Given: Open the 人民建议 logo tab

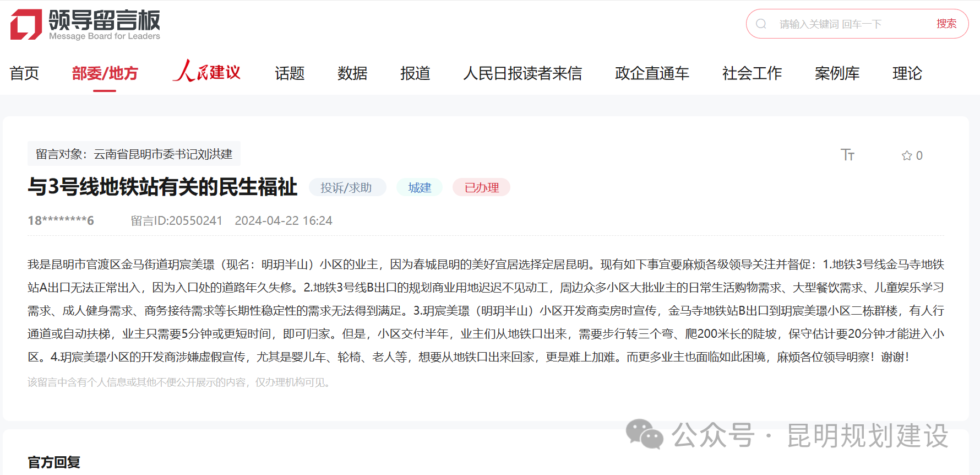Looking at the screenshot, I should (206, 72).
